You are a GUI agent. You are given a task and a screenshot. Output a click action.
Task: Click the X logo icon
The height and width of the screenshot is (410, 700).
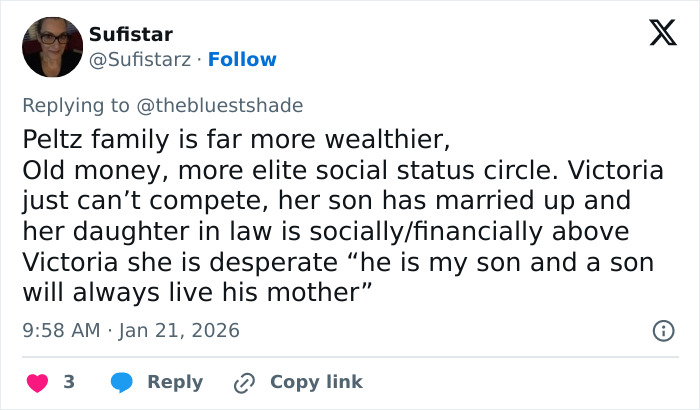656,32
